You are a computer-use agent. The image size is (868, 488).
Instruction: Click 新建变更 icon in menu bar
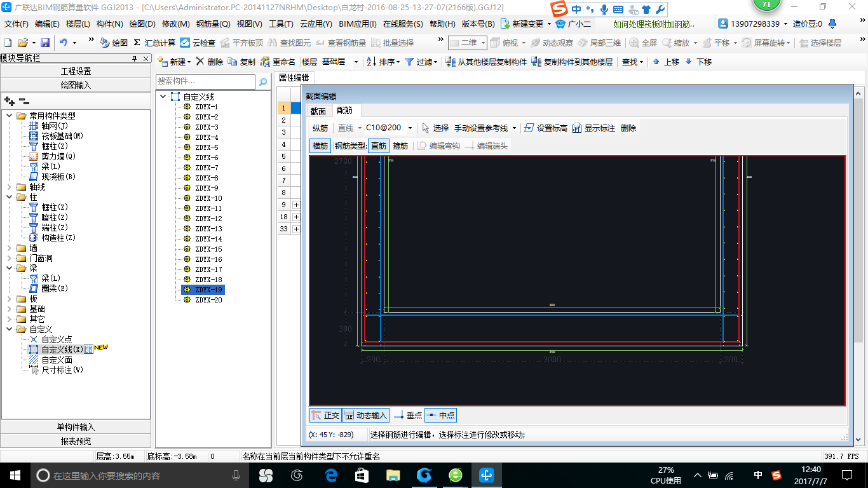coord(505,24)
